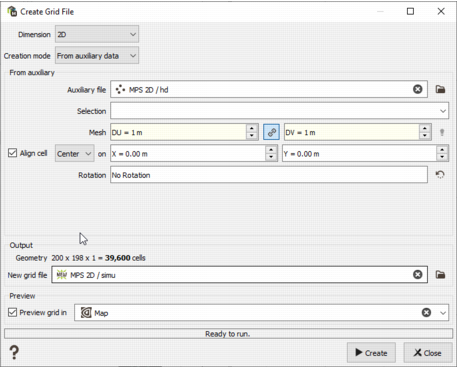This screenshot has height=367, width=457.
Task: Increase the Y alignment value
Action: 442,150
